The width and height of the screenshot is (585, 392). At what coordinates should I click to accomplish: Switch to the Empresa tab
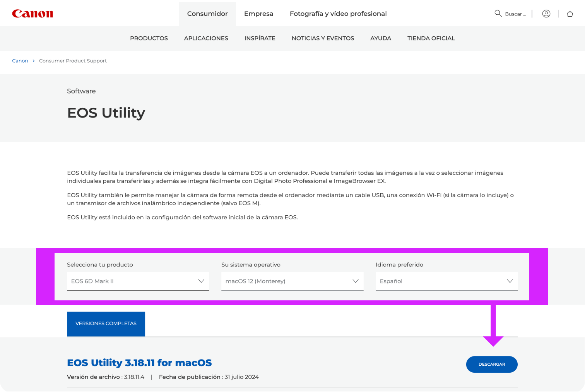(258, 14)
